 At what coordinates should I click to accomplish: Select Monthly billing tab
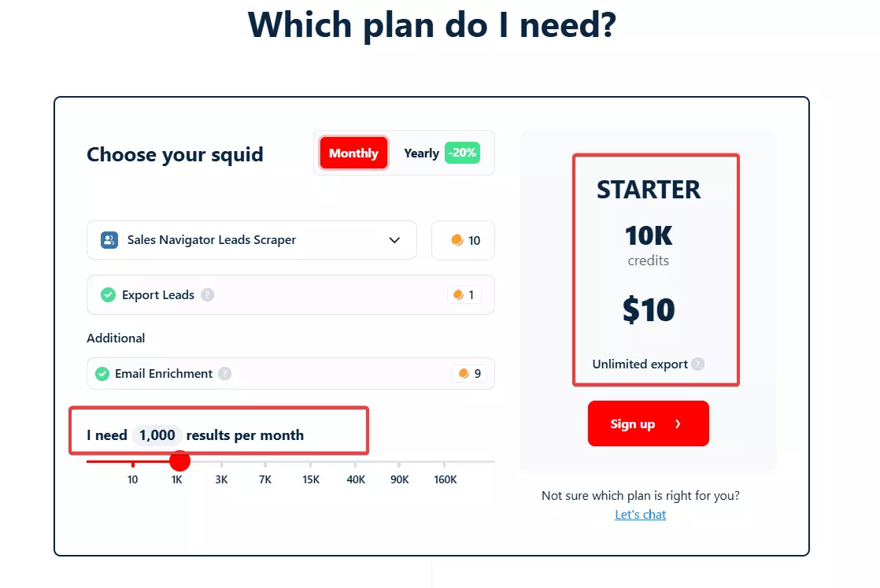point(353,153)
